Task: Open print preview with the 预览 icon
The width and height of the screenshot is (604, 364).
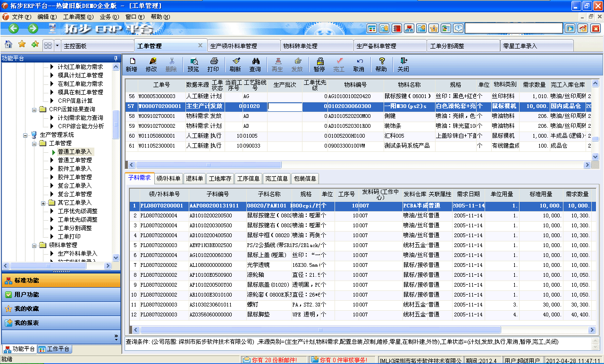Action: point(193,64)
